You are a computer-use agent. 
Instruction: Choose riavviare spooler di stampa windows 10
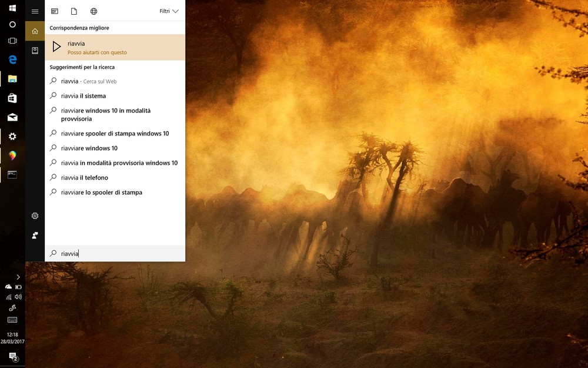tap(115, 133)
